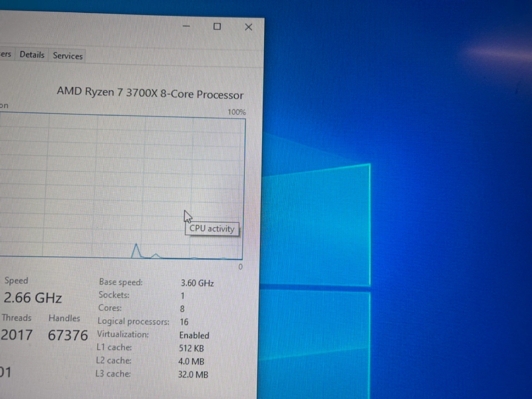The width and height of the screenshot is (532, 399).
Task: Close the Task Manager window
Action: click(x=249, y=27)
